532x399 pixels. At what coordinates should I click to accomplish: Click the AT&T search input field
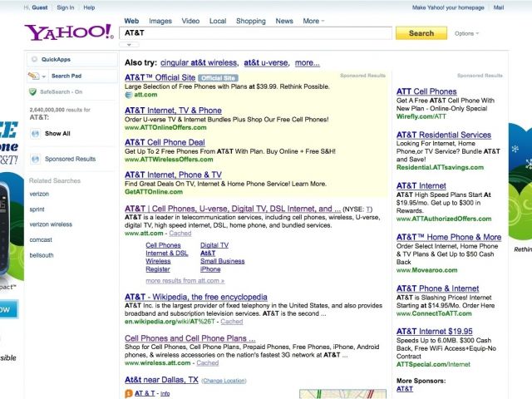coord(256,33)
